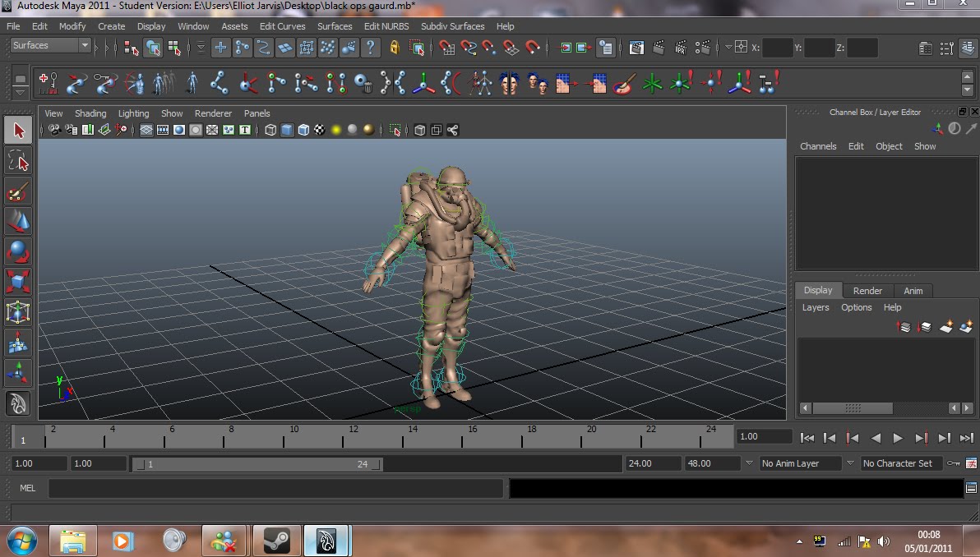Image resolution: width=980 pixels, height=557 pixels.
Task: Open viewport Renderer menu
Action: click(213, 113)
